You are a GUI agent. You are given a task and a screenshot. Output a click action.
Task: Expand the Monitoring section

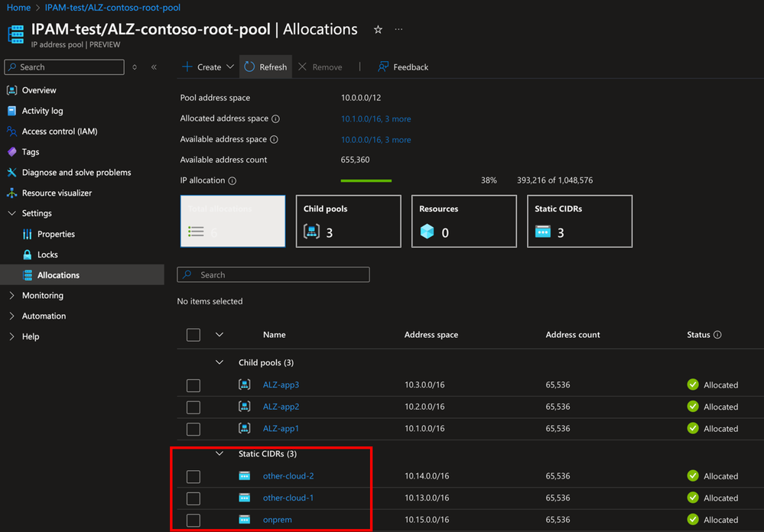click(12, 295)
